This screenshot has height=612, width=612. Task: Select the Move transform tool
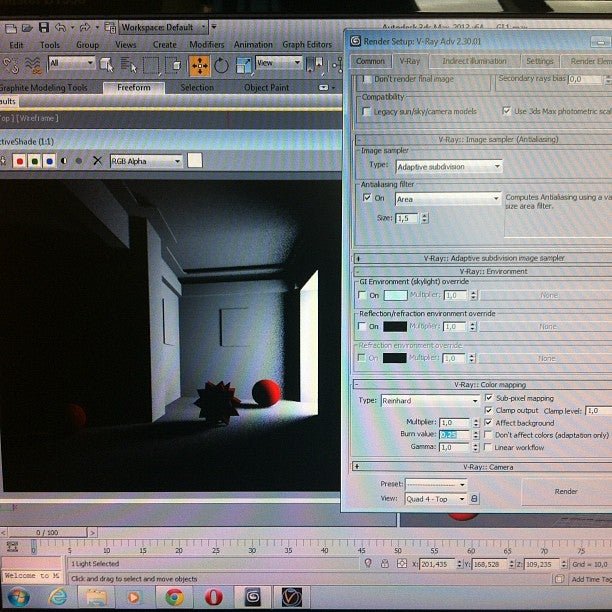[x=199, y=65]
